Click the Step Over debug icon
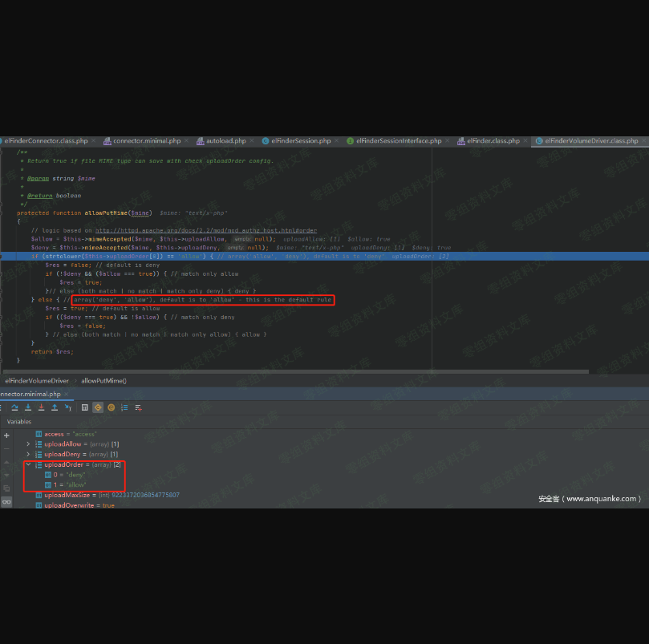 [x=15, y=407]
